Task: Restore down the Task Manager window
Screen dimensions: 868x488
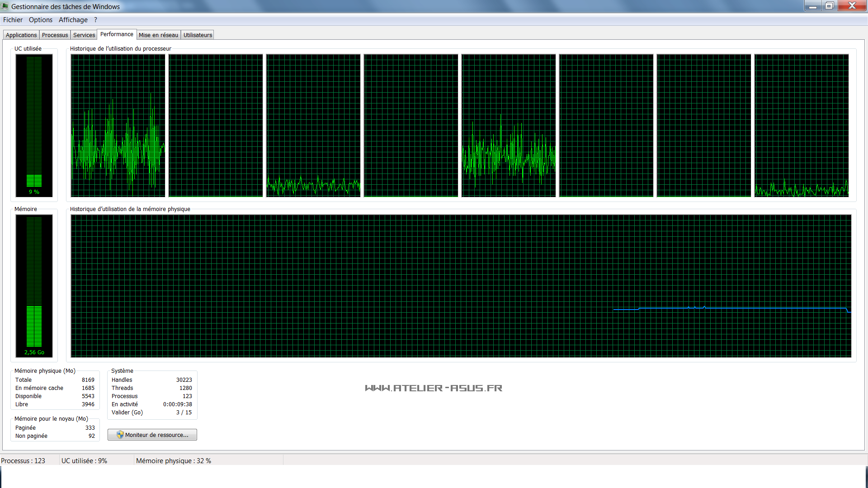Action: coord(829,6)
